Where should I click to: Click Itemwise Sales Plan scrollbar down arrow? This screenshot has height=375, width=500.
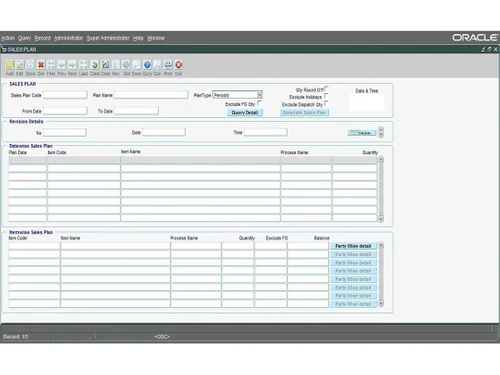click(381, 303)
